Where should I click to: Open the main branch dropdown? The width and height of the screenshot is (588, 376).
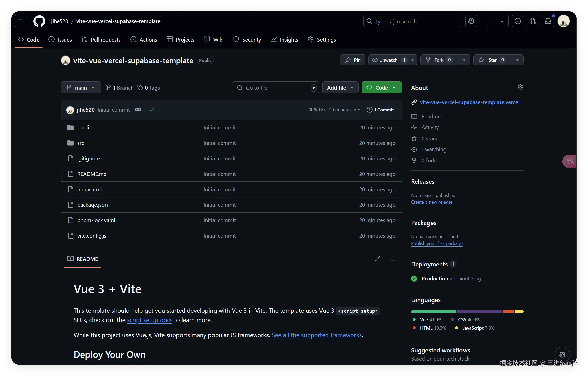81,88
